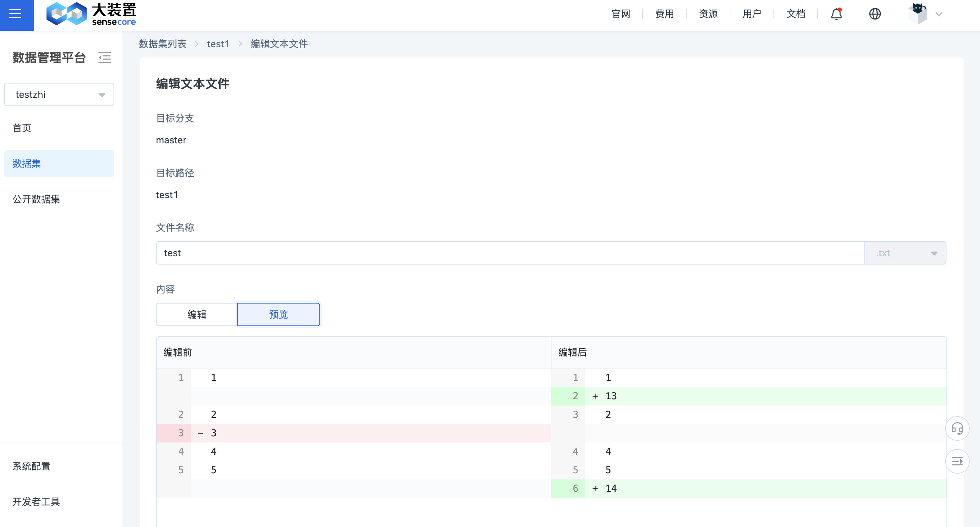Image resolution: width=980 pixels, height=527 pixels.
Task: Select the 预览 tab
Action: 278,314
